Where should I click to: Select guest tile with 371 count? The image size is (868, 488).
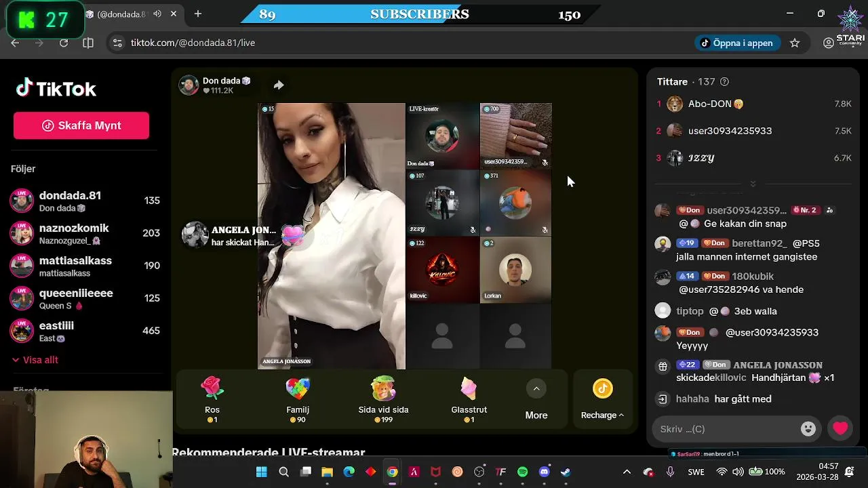[x=515, y=203]
